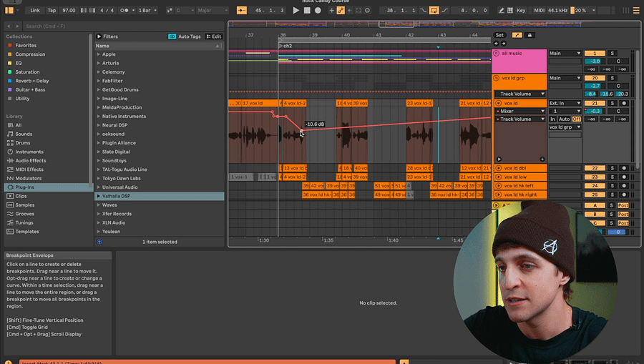644x364 pixels.
Task: Jump to Previous Locator arrow
Action: click(x=496, y=44)
